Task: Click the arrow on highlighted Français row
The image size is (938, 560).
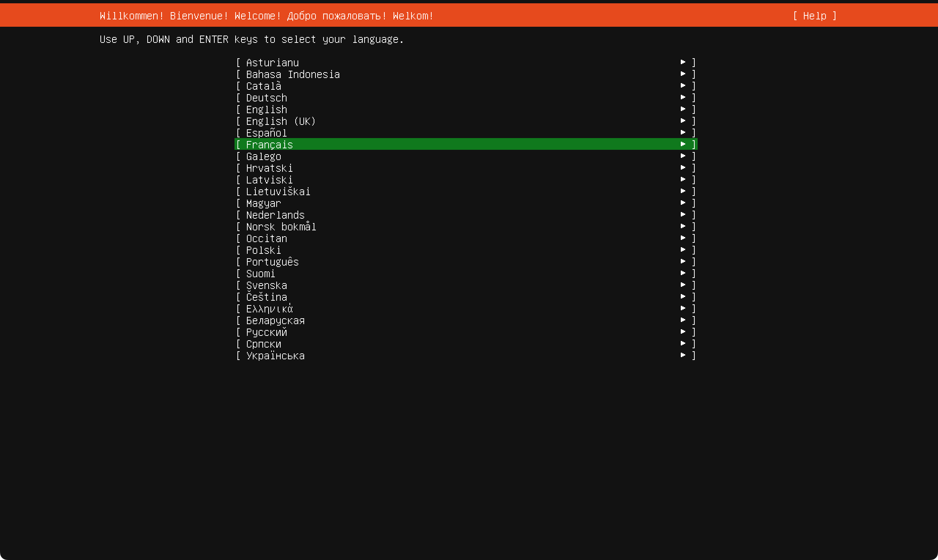Action: point(683,144)
